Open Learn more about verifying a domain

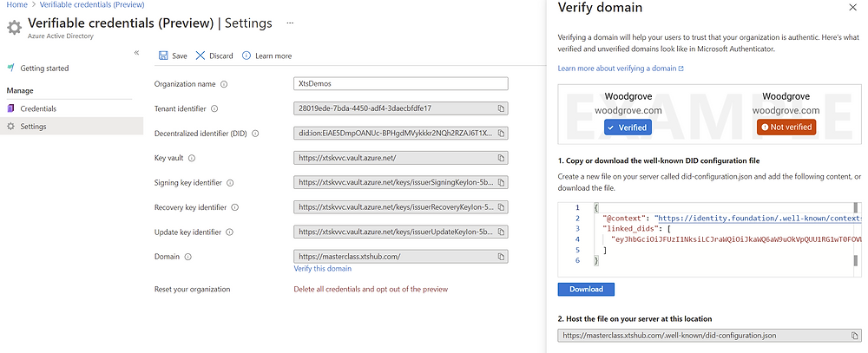[621, 69]
